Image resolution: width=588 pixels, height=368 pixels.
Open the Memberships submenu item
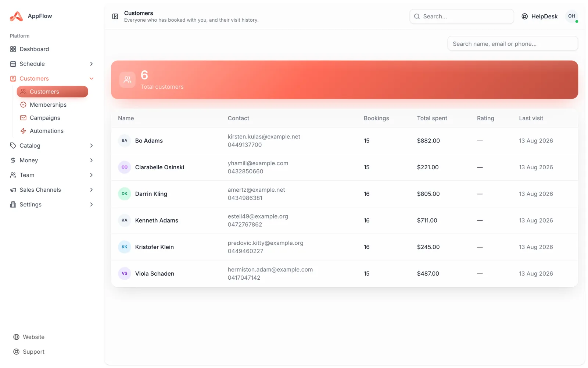[x=52, y=105]
